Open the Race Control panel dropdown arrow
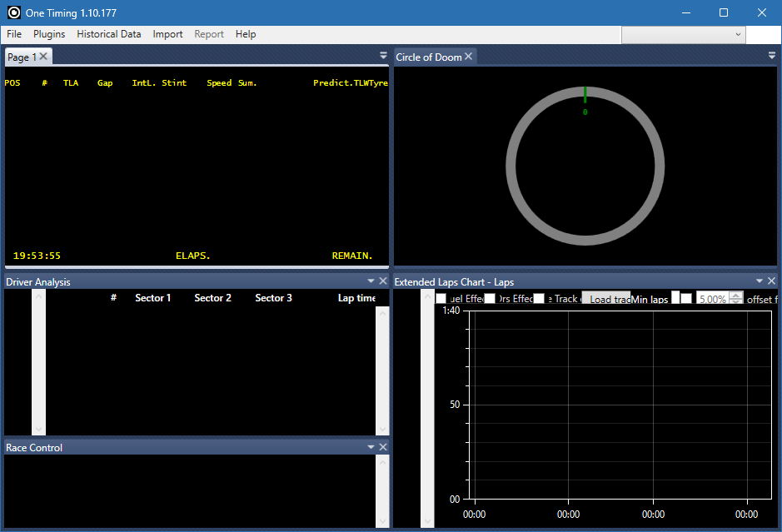 (x=370, y=446)
